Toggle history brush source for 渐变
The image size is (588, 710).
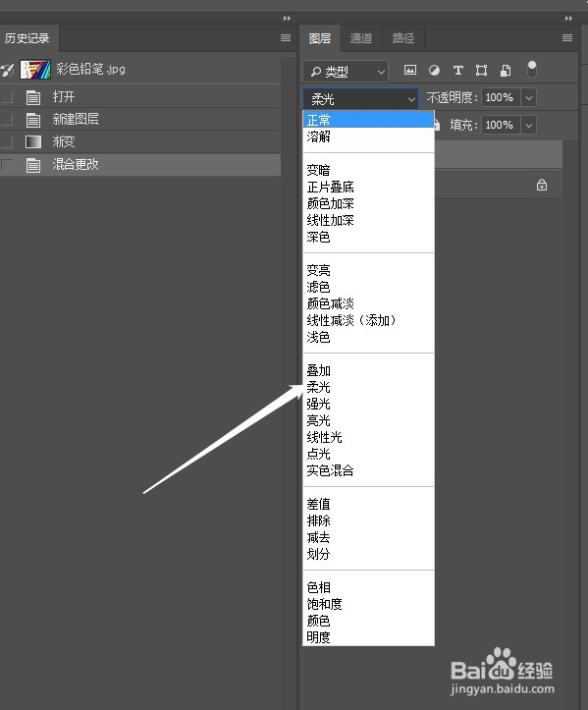(7, 141)
